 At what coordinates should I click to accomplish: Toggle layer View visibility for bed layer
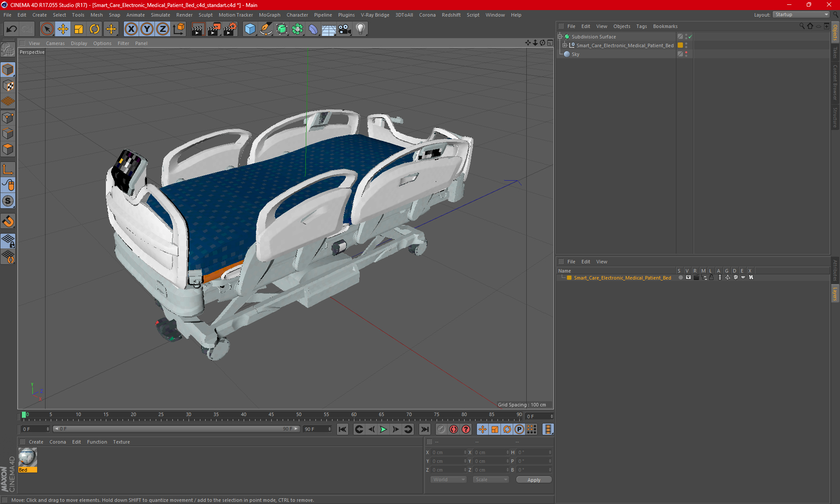pyautogui.click(x=688, y=278)
